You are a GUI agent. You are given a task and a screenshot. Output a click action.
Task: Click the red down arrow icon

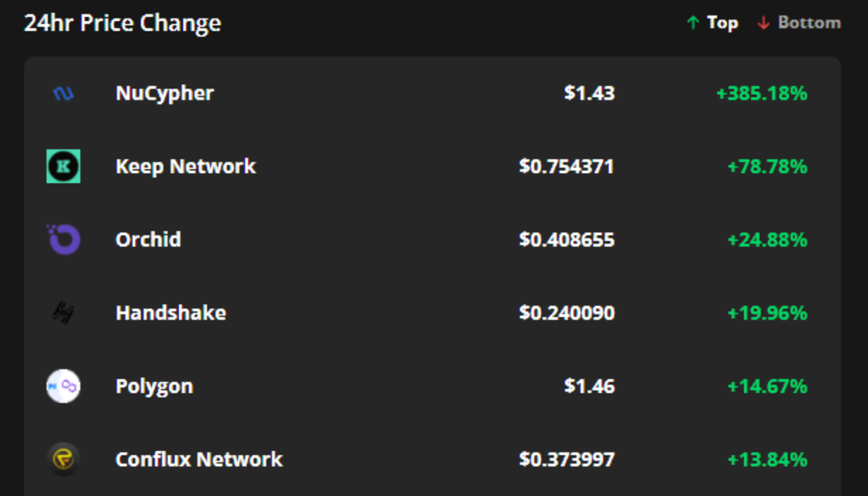(763, 23)
